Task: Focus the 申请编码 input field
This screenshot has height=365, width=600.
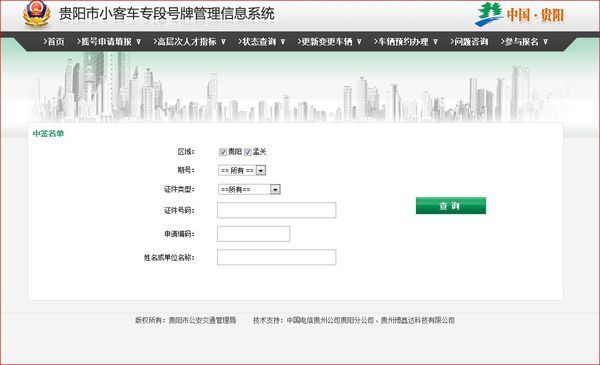Action: pyautogui.click(x=254, y=234)
